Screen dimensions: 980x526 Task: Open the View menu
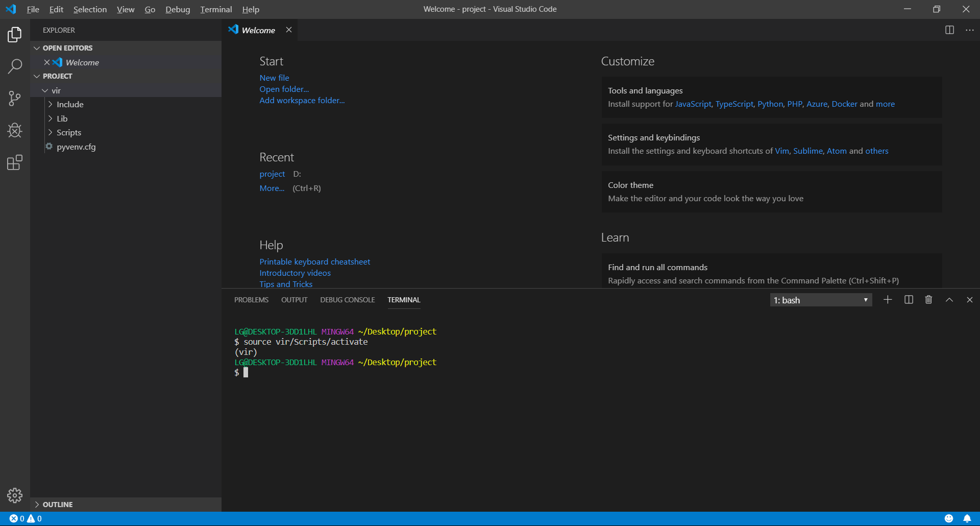point(126,9)
